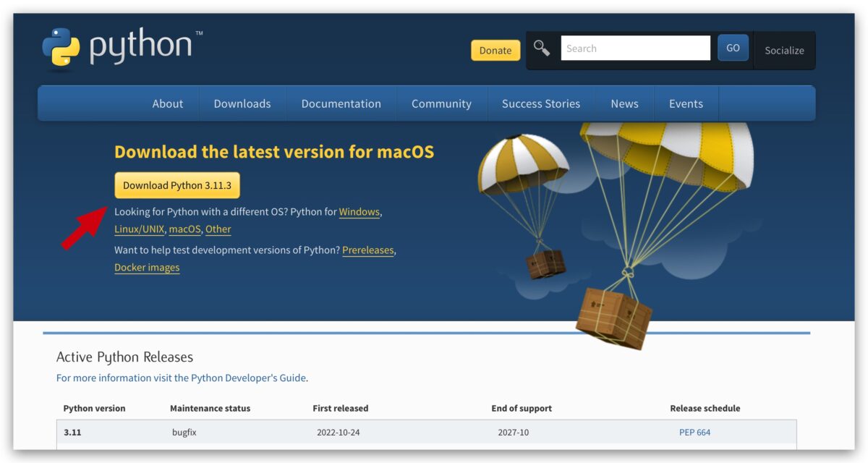
Task: Click the GO search button
Action: coord(733,48)
